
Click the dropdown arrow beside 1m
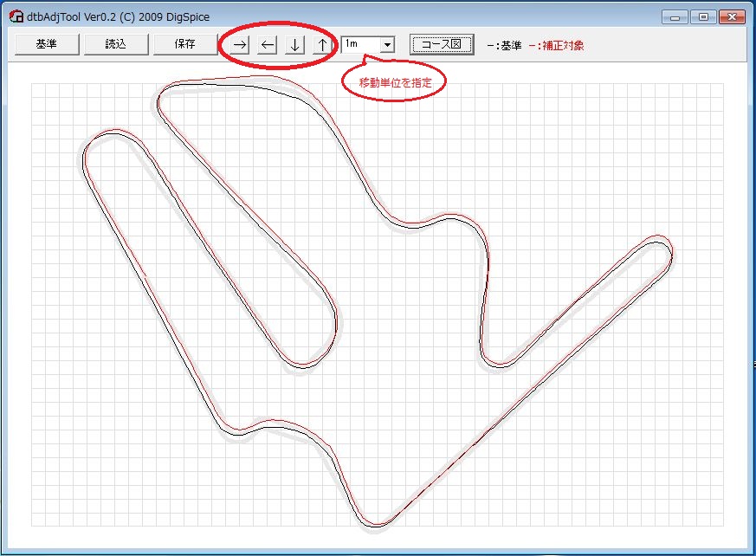coord(387,44)
